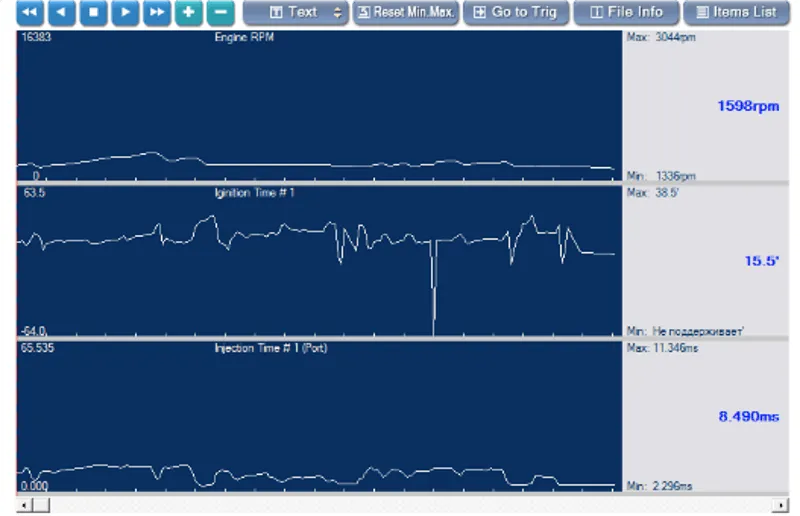Click the 65.535 scale label

coord(37,348)
